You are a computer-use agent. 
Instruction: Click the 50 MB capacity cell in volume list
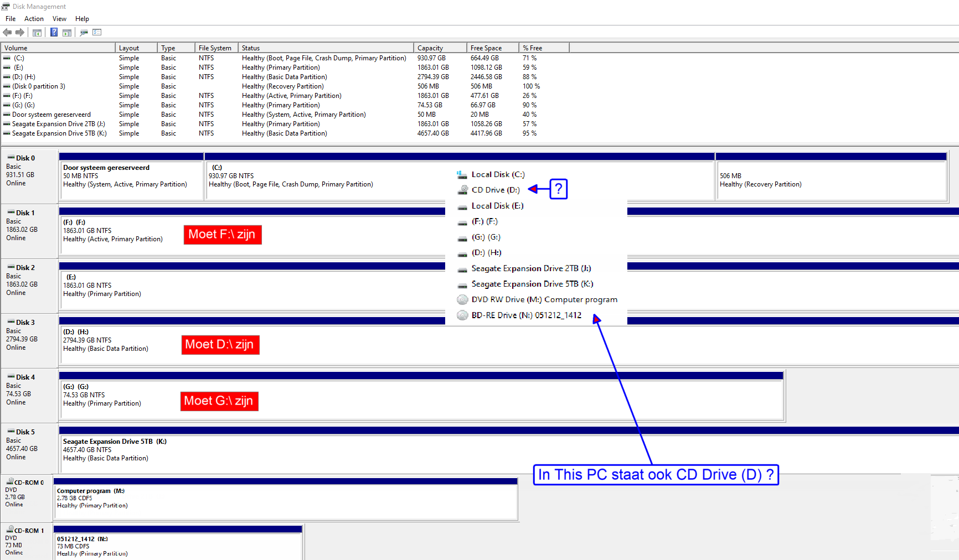point(426,115)
